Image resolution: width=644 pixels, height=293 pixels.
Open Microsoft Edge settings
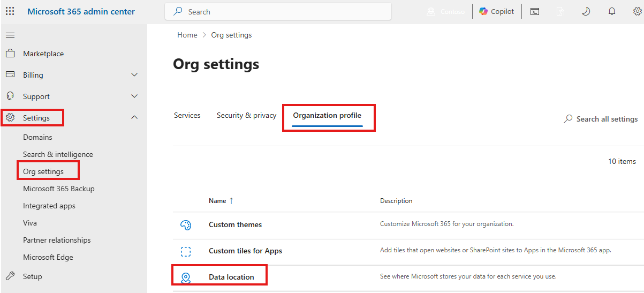tap(48, 257)
